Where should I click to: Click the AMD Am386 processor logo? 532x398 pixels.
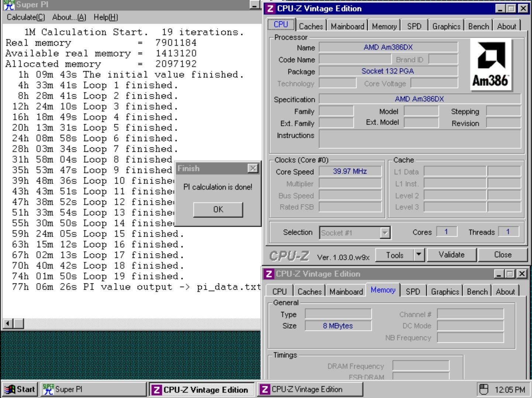[x=491, y=65]
